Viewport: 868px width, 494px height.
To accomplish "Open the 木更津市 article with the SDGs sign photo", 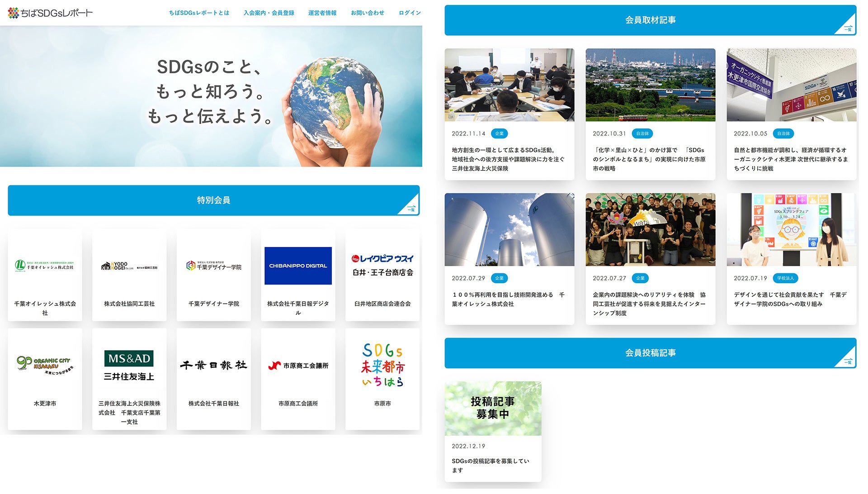I will [791, 85].
